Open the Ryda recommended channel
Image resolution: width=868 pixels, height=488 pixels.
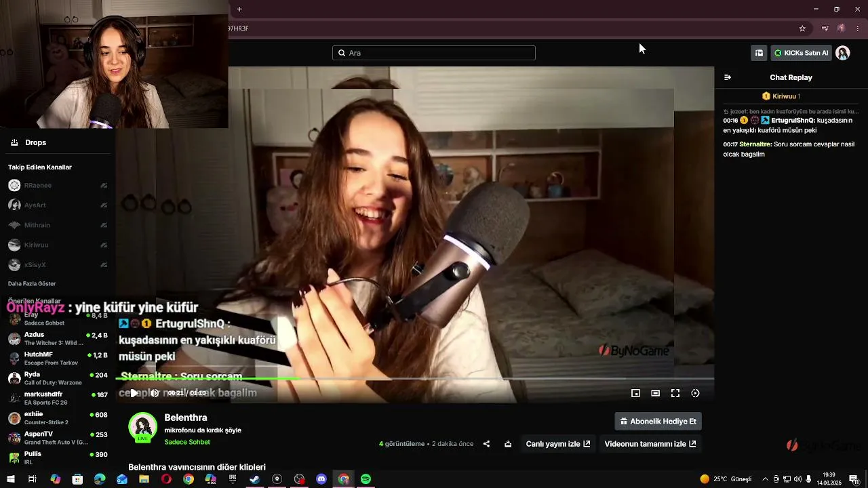[57, 378]
